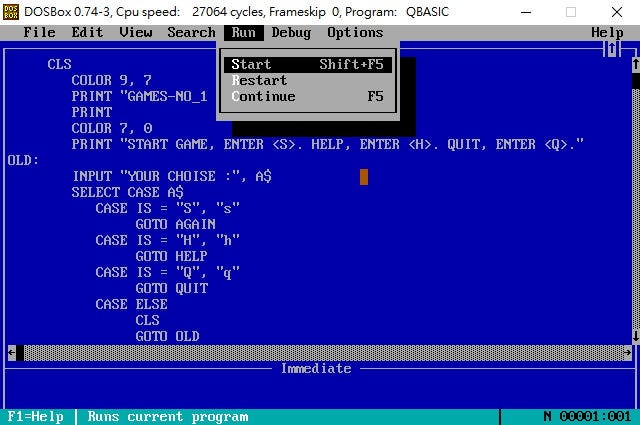Click vertical scrollbar down arrow
The height and width of the screenshot is (425, 640).
[x=636, y=336]
